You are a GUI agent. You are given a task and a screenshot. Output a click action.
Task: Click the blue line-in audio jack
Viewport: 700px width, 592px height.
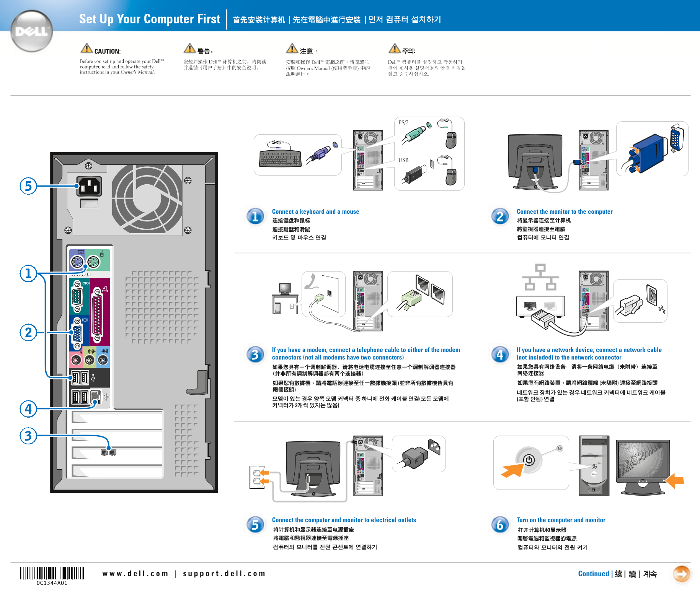click(103, 360)
